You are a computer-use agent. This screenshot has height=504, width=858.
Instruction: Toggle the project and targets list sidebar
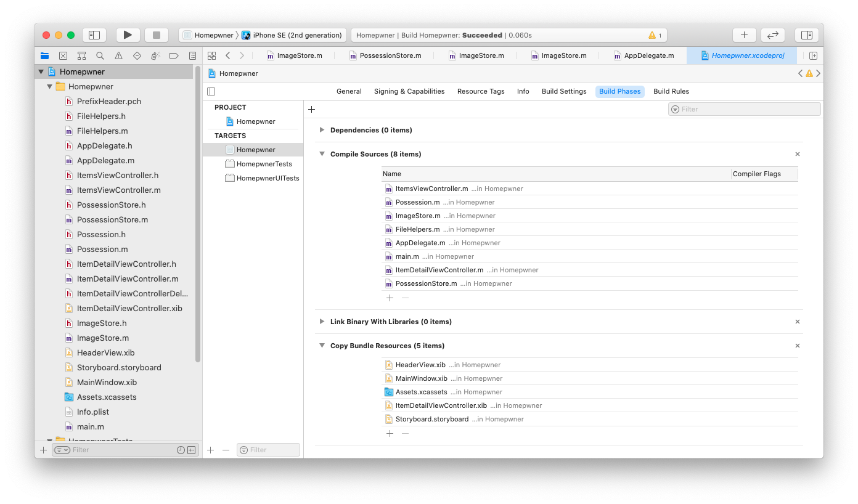click(x=211, y=91)
